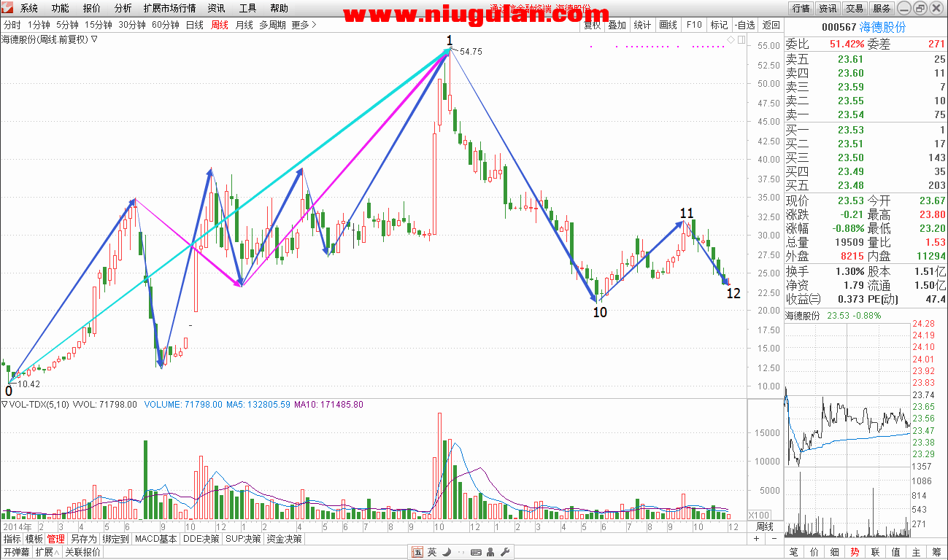This screenshot has width=948, height=560.
Task: Open F10 company info
Action: click(693, 25)
